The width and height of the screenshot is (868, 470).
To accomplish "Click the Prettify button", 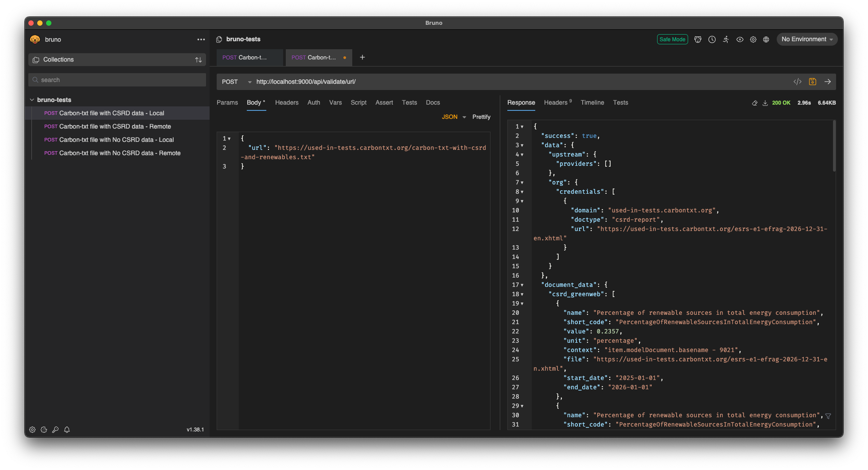I will [x=481, y=117].
